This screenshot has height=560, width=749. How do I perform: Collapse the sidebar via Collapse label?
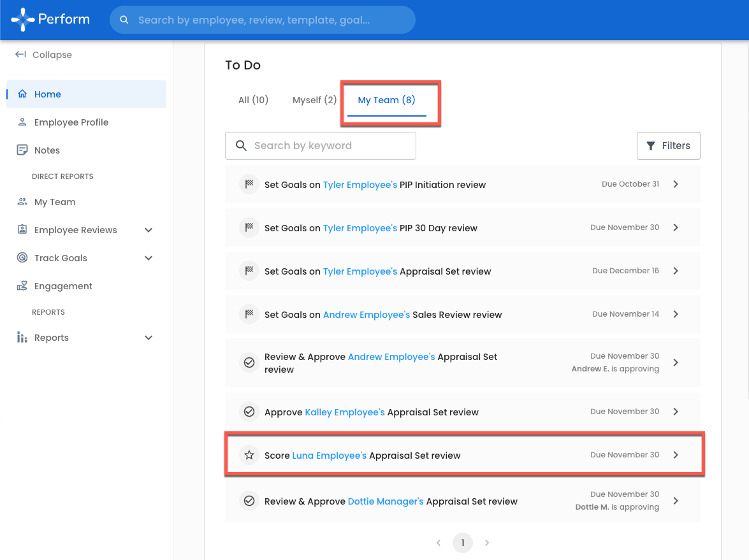point(52,54)
